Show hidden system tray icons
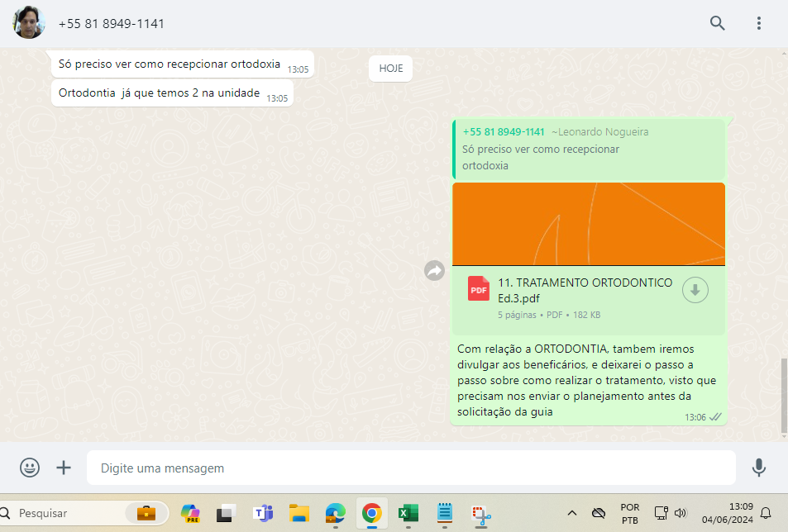Image resolution: width=788 pixels, height=532 pixels. point(572,513)
